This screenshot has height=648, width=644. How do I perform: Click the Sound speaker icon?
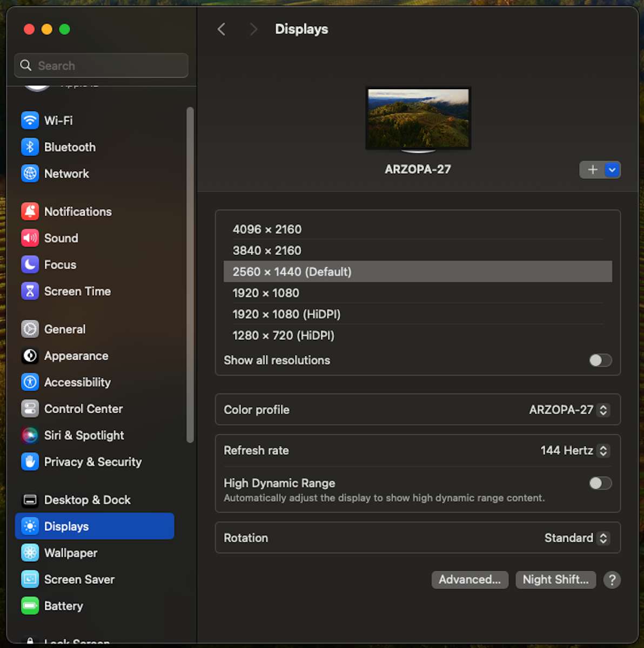click(30, 238)
